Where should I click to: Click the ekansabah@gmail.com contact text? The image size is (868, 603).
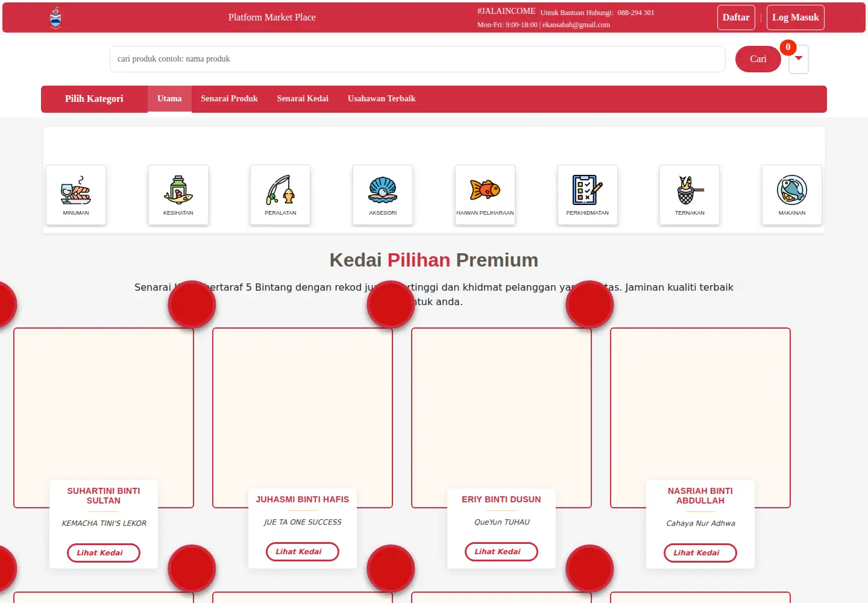(576, 25)
